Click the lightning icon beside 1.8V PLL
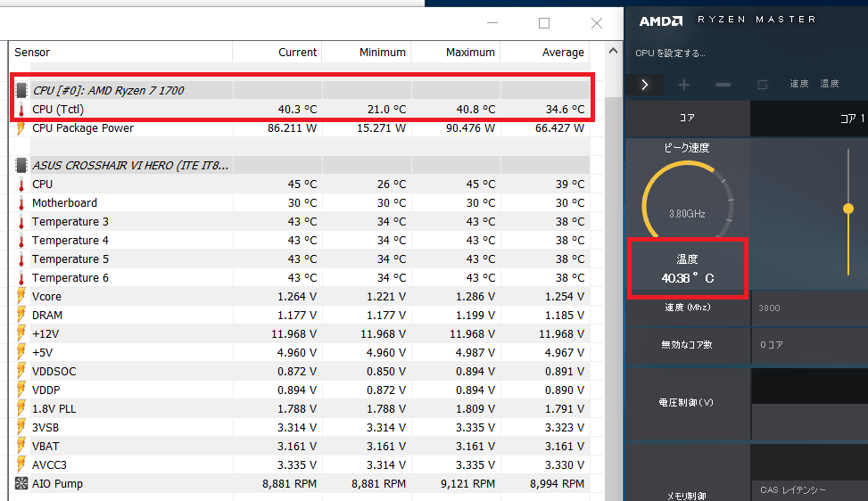868x501 pixels. [21, 409]
